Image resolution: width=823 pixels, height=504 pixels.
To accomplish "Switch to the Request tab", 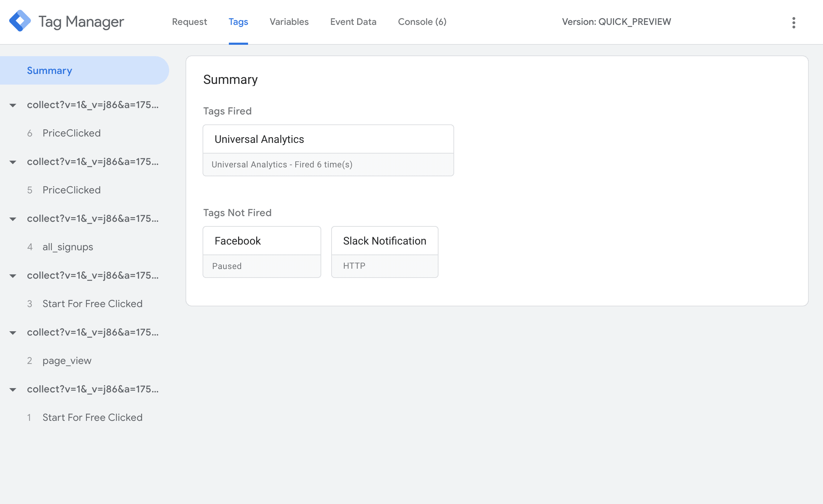I will [189, 22].
